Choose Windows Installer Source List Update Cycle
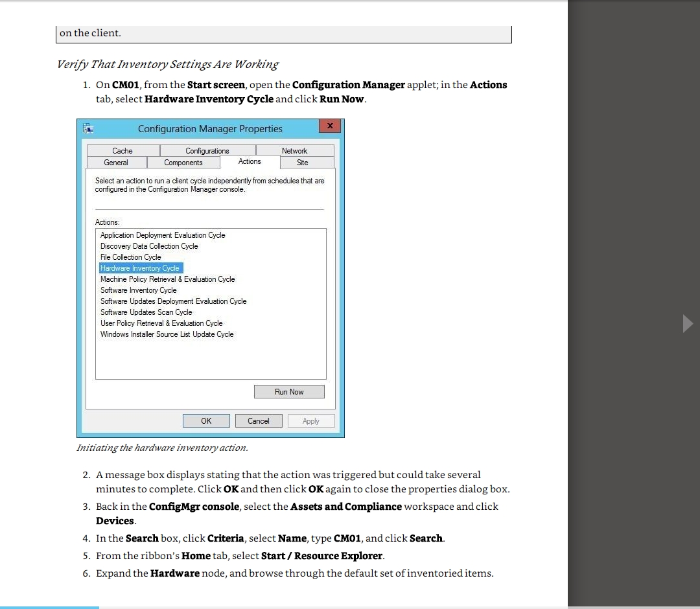700x609 pixels. pos(167,334)
